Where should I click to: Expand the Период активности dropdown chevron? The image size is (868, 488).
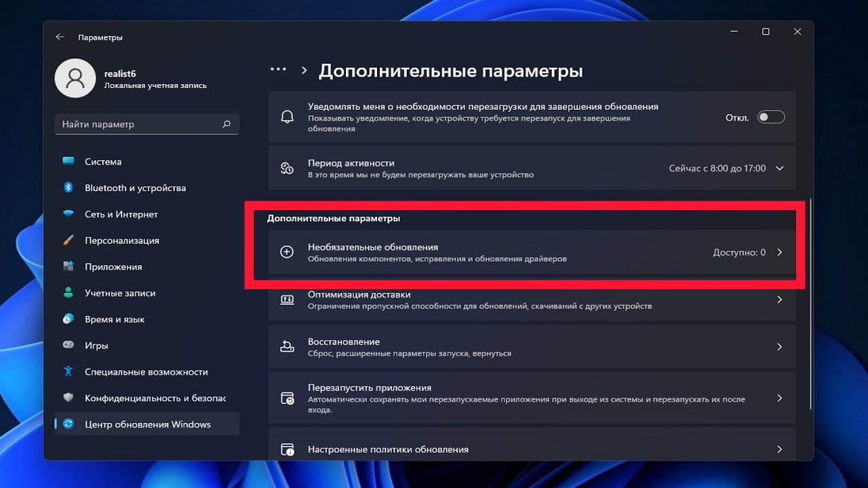coord(779,168)
